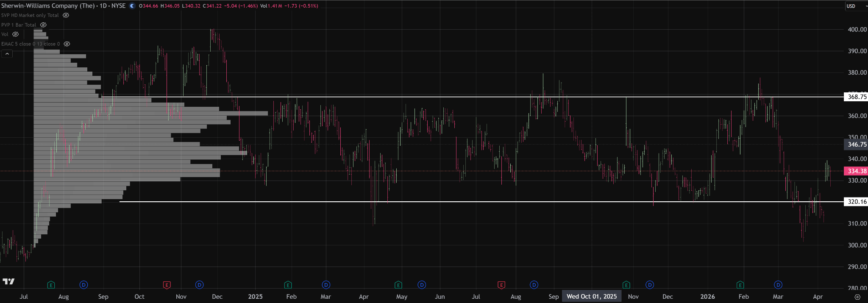Click the post-market session moon icon
Image resolution: width=868 pixels, height=303 pixels.
pos(132,6)
